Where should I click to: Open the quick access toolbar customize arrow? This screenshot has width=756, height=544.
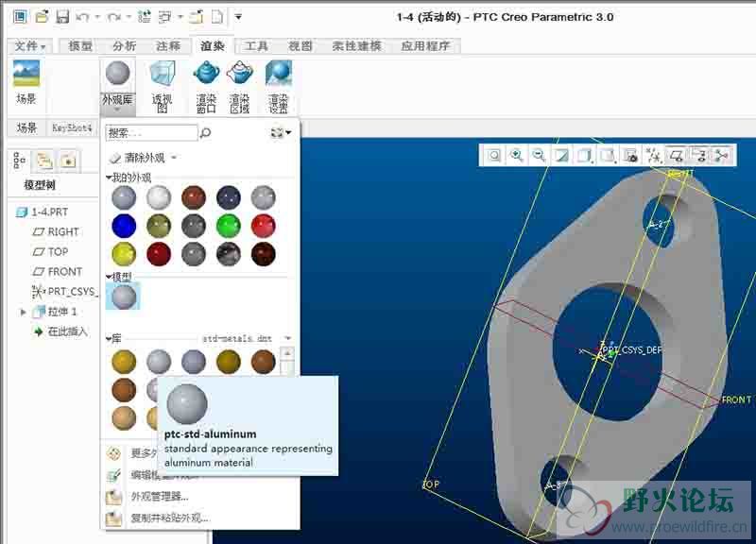tap(238, 17)
